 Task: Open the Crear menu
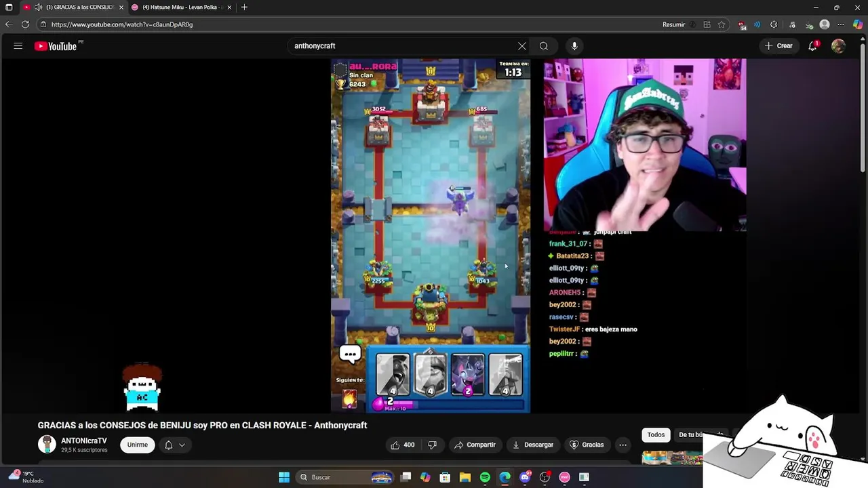778,46
